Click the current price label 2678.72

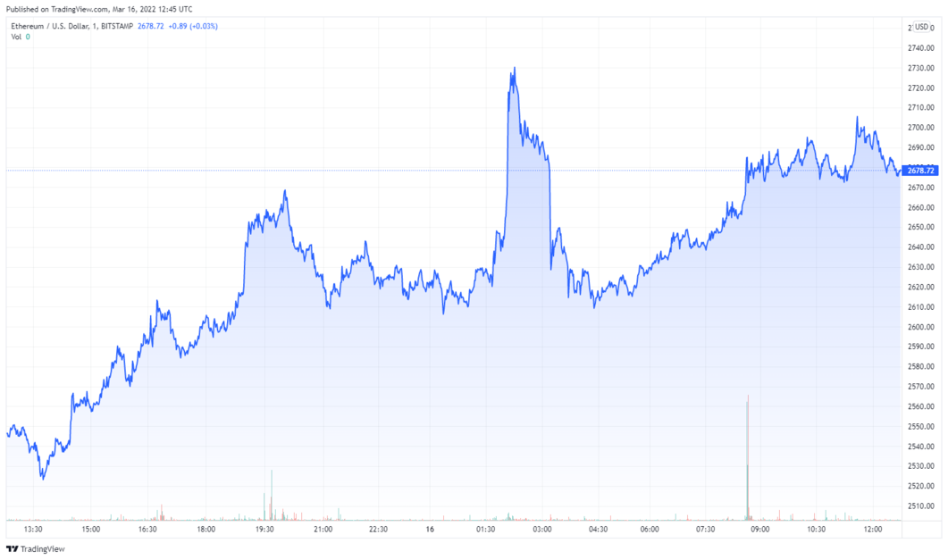(x=920, y=171)
